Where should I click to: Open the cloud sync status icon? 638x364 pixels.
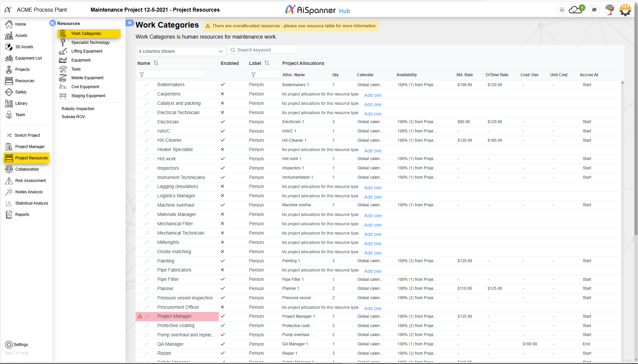576,10
